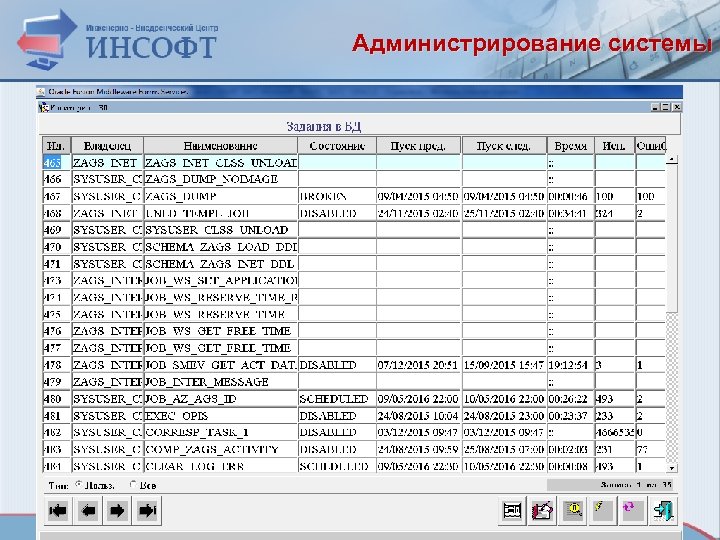Click the 'Пуск пред.' column header
This screenshot has height=540, width=720.
[419, 146]
